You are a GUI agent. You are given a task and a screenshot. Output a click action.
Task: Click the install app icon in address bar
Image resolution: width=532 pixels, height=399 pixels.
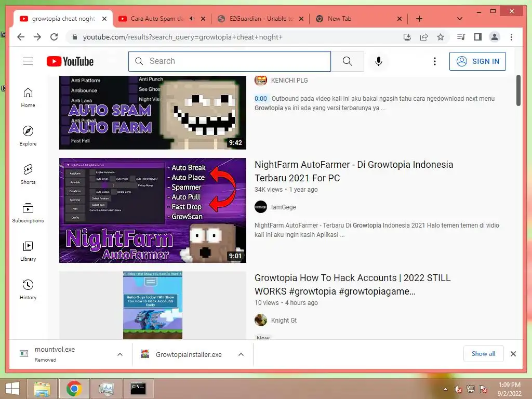[x=407, y=37]
